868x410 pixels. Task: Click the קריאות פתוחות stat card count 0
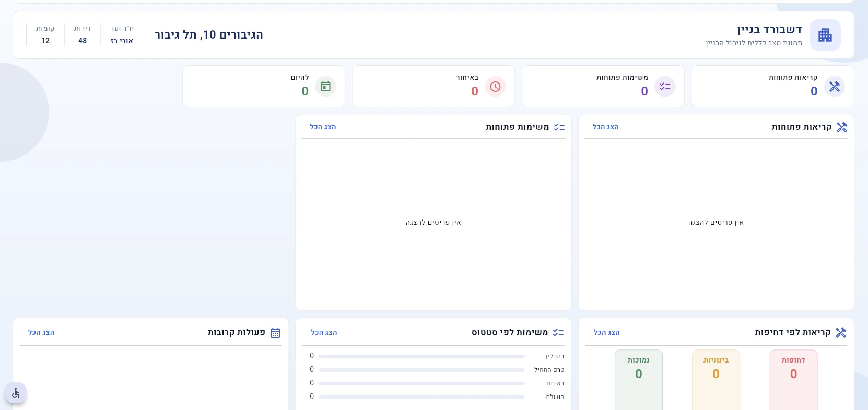814,92
